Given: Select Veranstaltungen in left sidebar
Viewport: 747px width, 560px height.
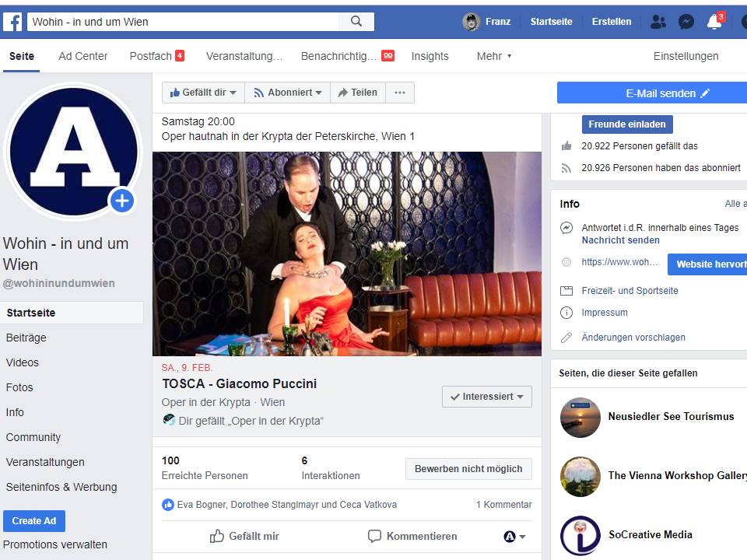Looking at the screenshot, I should (x=45, y=462).
